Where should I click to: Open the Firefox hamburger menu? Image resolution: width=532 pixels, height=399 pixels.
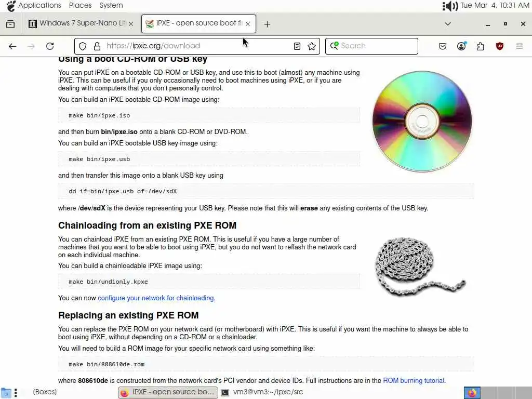(520, 46)
